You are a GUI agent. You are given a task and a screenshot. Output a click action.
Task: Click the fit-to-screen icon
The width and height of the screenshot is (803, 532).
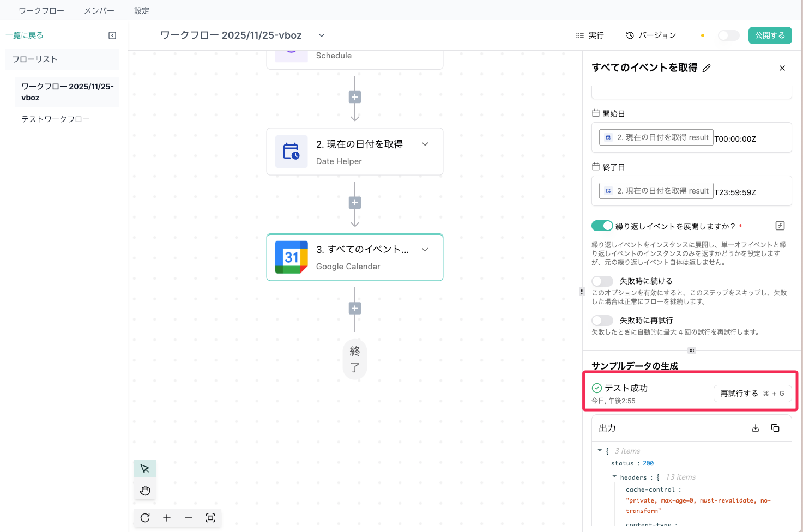click(x=210, y=518)
